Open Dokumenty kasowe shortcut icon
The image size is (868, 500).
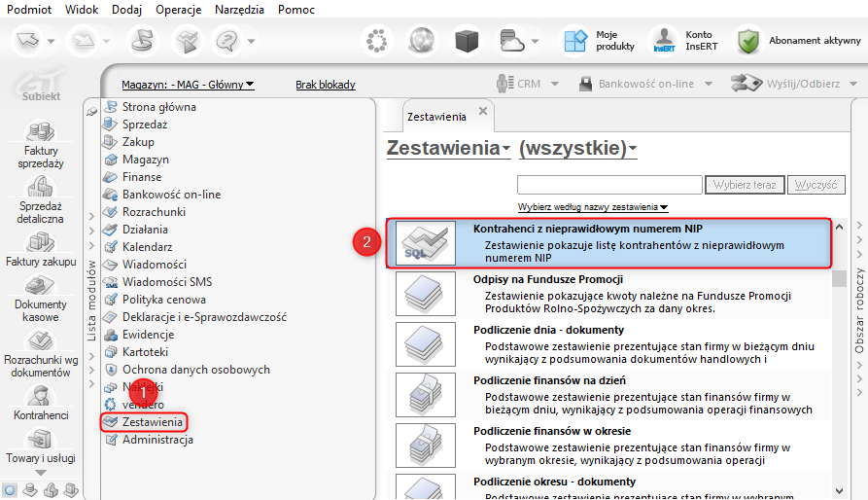point(41,285)
